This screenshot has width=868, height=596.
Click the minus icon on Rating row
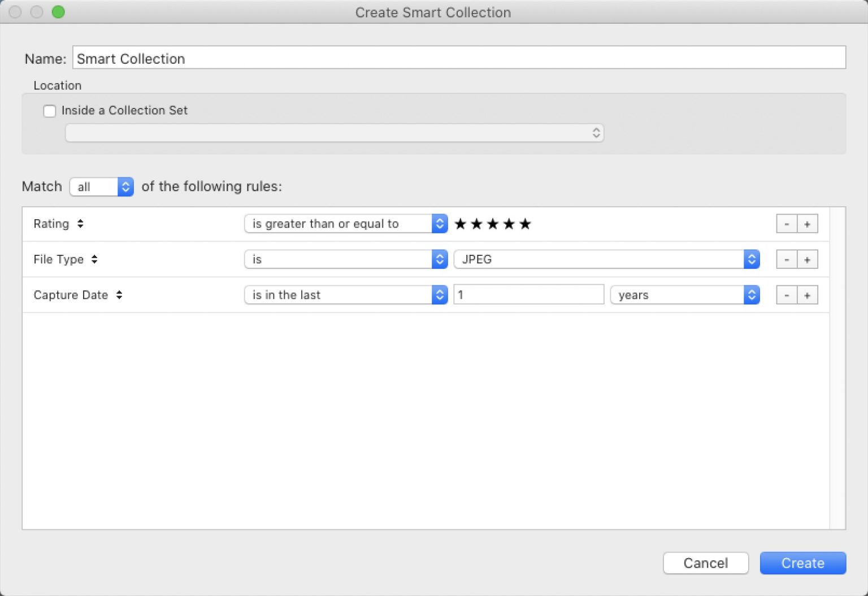pos(786,224)
